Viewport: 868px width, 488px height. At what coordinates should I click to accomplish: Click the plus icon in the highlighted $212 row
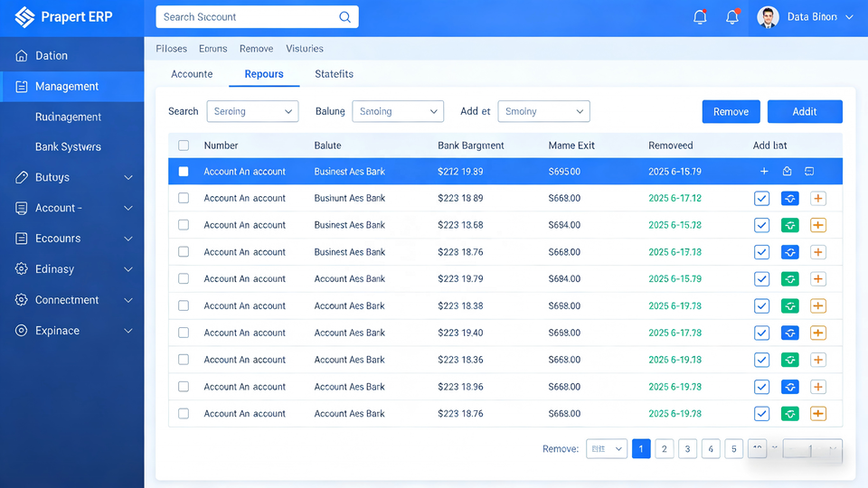[764, 172]
